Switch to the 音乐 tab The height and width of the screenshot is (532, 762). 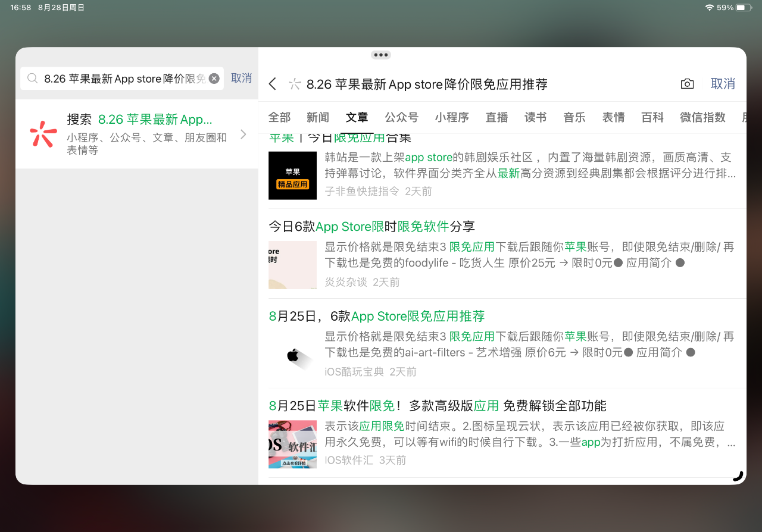pyautogui.click(x=574, y=117)
